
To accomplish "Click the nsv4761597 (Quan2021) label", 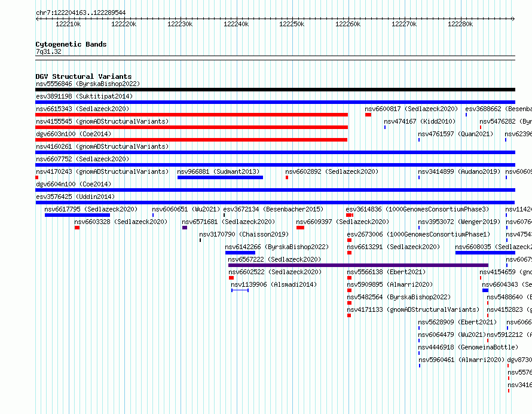I will (455, 134).
